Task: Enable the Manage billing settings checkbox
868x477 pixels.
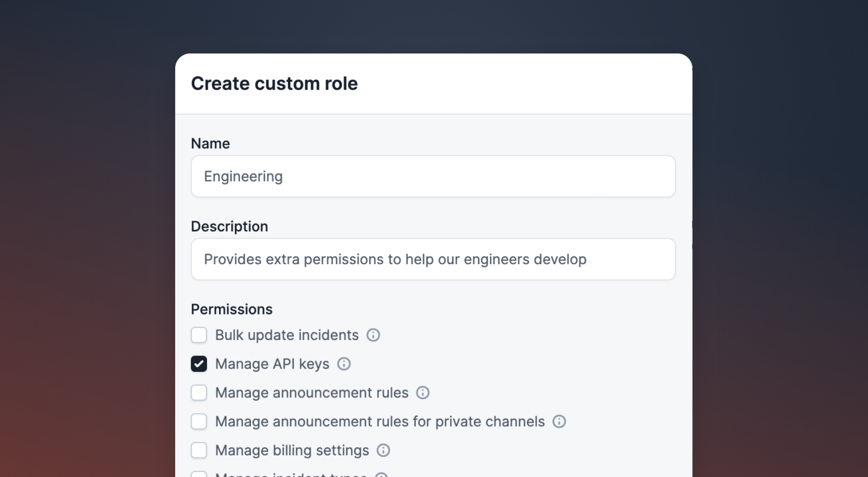Action: click(199, 451)
